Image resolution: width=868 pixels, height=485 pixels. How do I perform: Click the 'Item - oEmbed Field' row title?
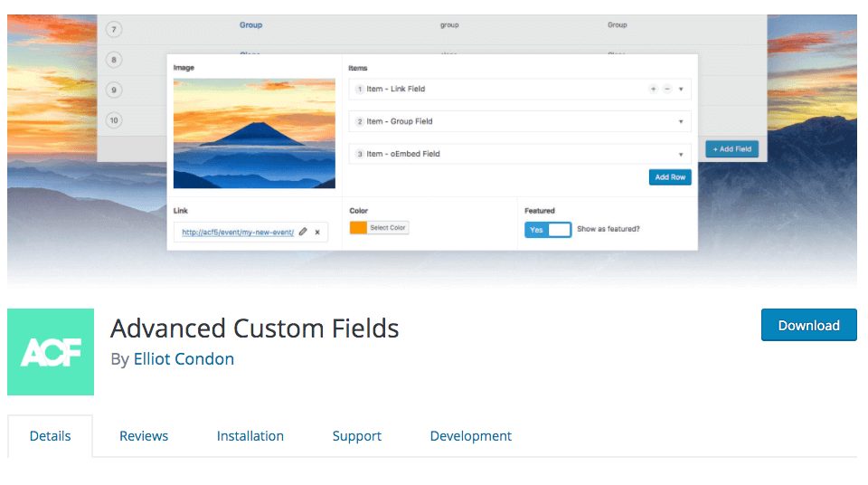[403, 154]
